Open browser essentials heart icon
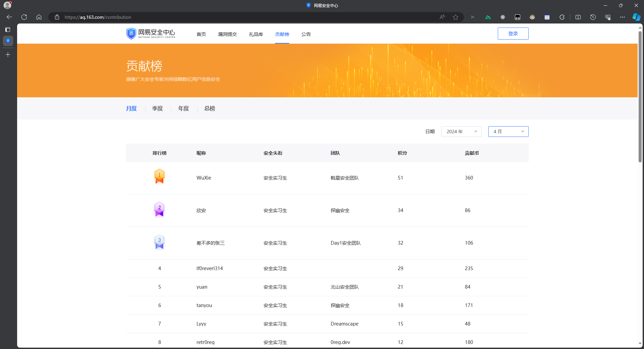 [608, 17]
